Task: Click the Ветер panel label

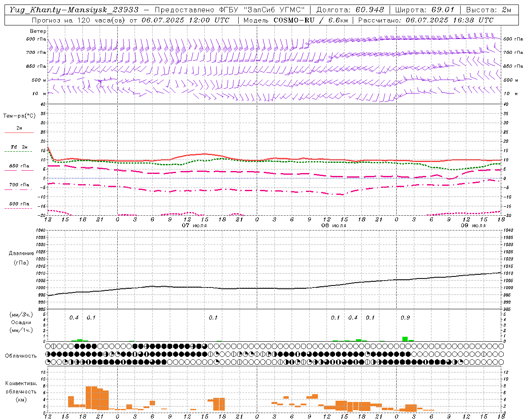Action: tap(38, 31)
